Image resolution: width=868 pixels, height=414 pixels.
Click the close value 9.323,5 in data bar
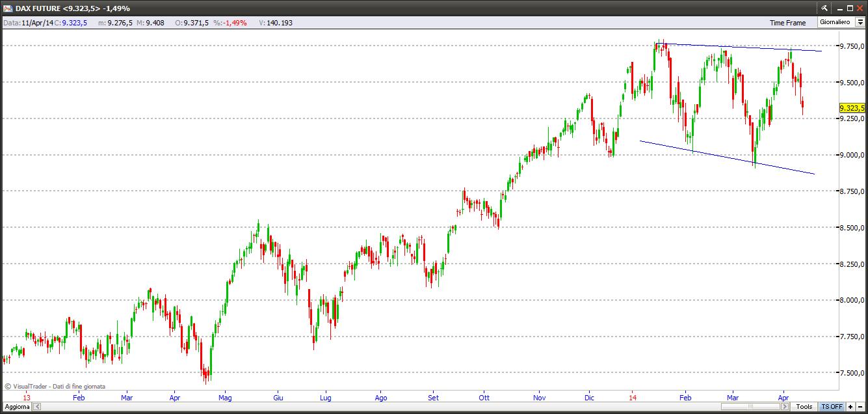(x=75, y=23)
